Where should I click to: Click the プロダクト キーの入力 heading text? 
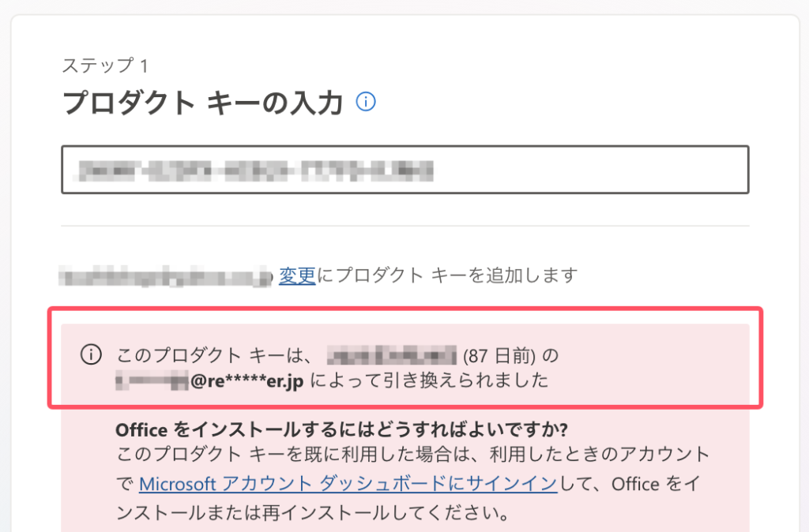tap(202, 103)
